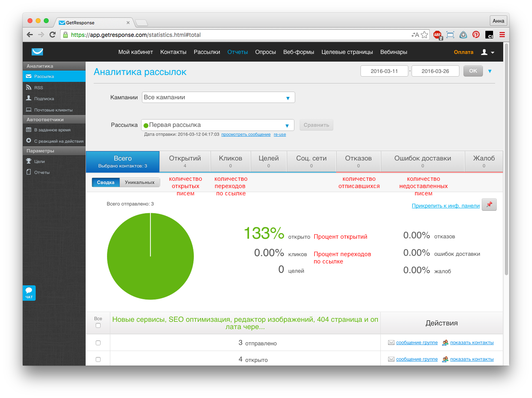Switch to the 'Кликов' statistics tab

(x=230, y=161)
